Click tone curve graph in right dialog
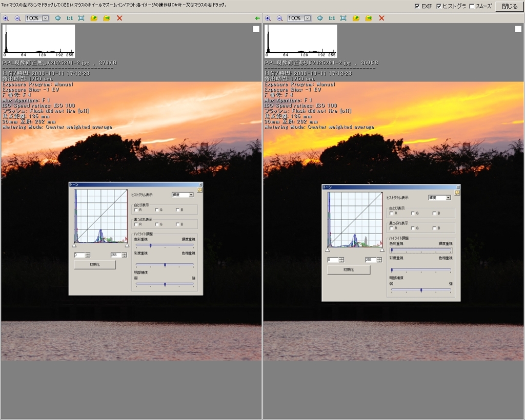The image size is (525, 420). click(355, 220)
